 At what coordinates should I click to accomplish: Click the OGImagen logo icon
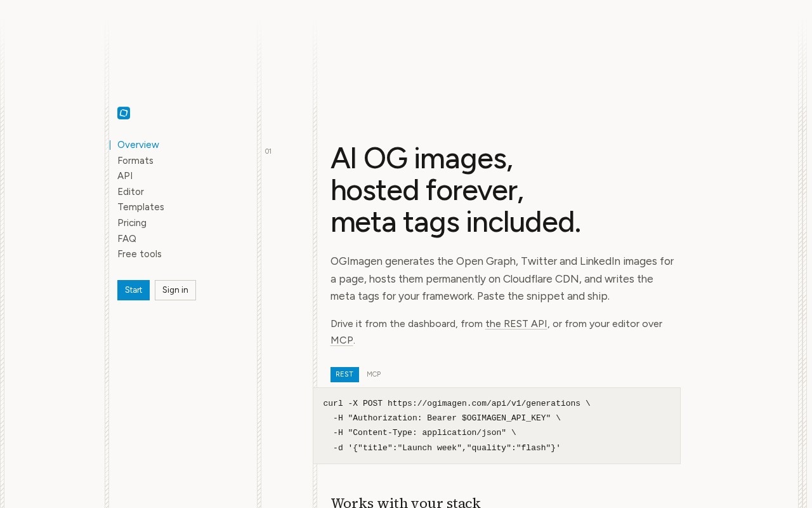click(124, 113)
